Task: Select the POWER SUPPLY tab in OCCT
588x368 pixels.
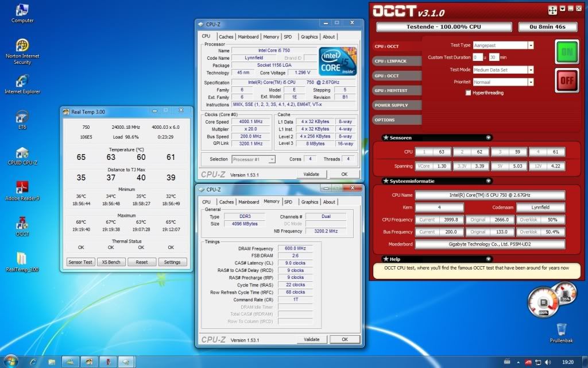Action: pyautogui.click(x=396, y=105)
